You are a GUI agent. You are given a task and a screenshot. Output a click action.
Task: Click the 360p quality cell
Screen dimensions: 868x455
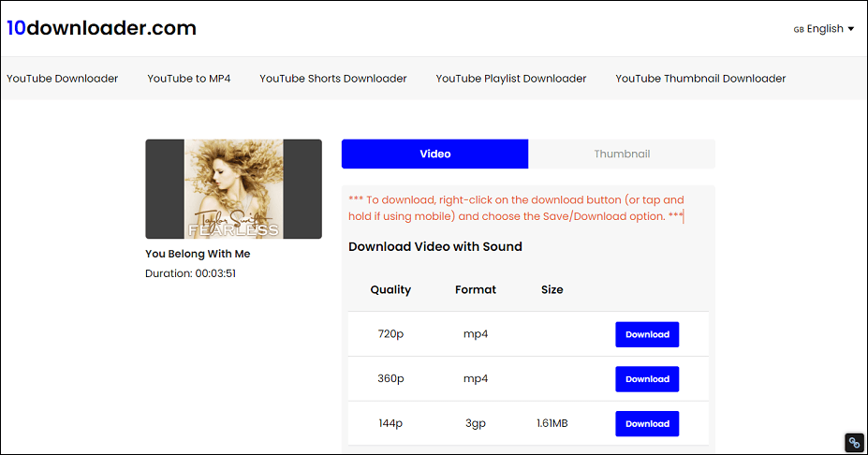(390, 378)
